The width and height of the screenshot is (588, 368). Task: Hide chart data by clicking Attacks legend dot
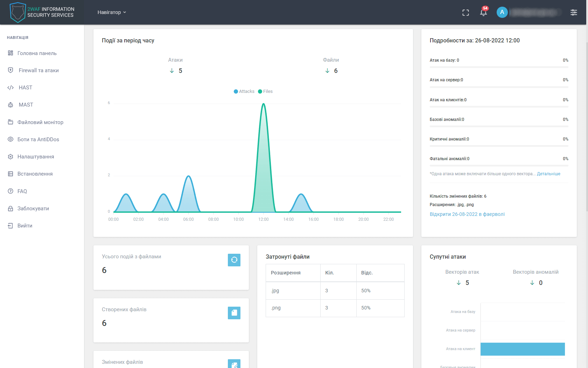pyautogui.click(x=236, y=91)
